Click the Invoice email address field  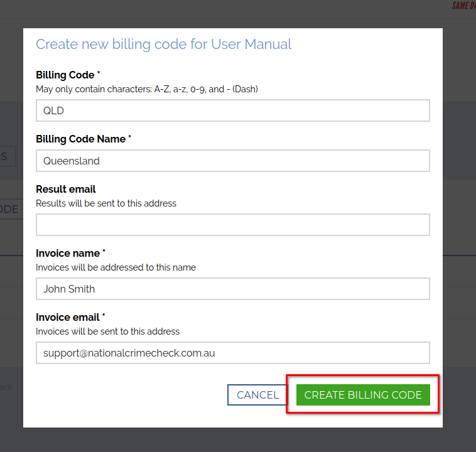tap(232, 353)
